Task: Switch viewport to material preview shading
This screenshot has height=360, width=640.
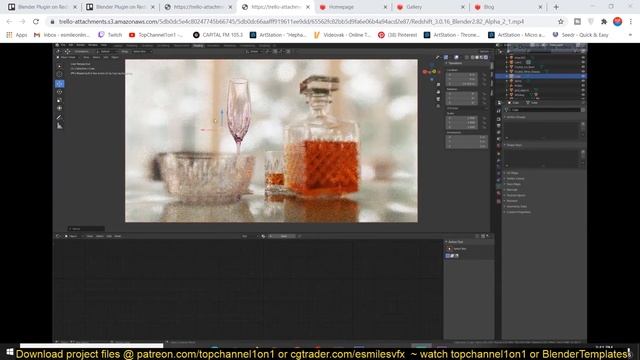Action: 482,57
